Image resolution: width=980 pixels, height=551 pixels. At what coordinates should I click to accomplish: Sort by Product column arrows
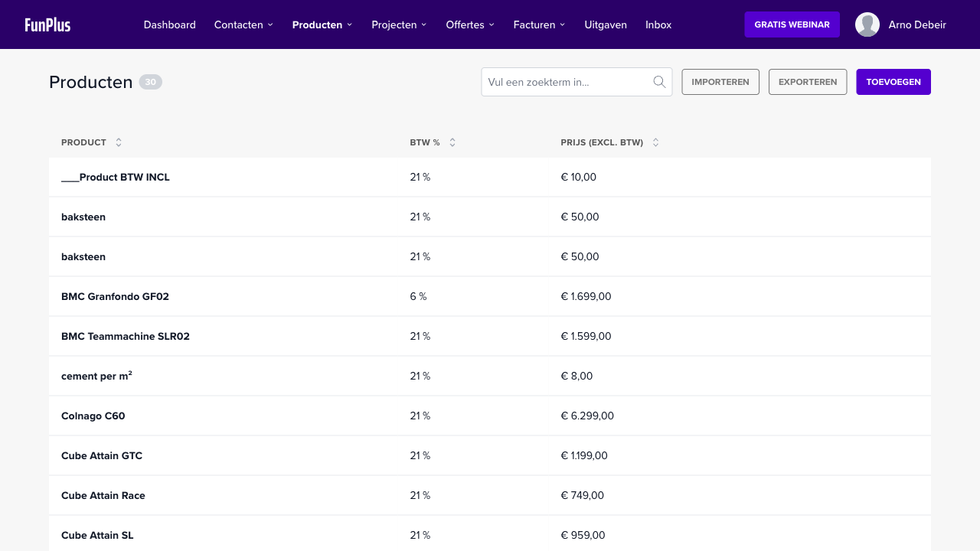[x=119, y=142]
